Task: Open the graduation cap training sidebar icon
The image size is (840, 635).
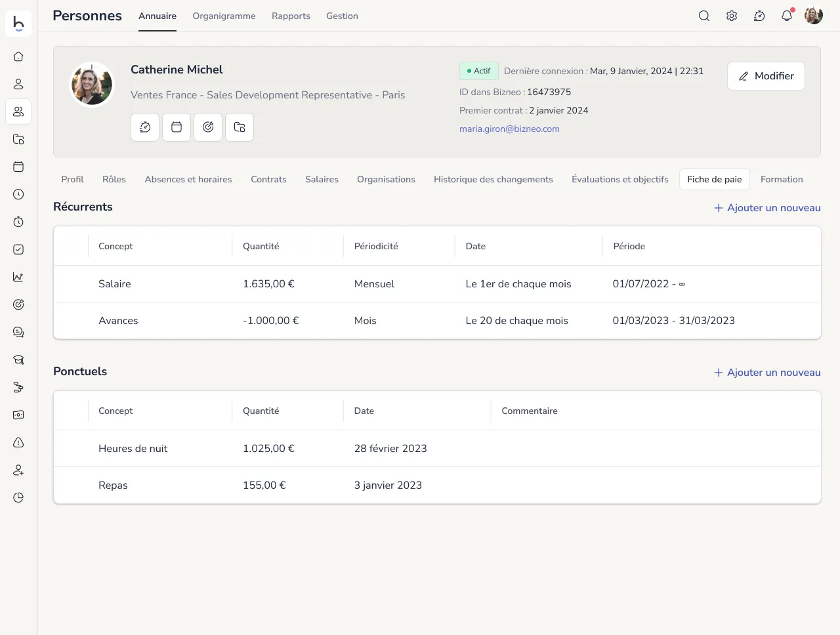Action: (x=18, y=359)
